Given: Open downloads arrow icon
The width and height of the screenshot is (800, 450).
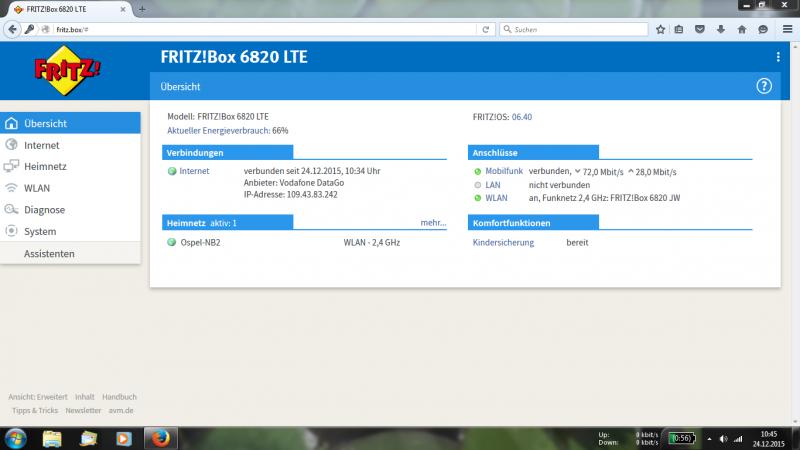Looking at the screenshot, I should [720, 30].
